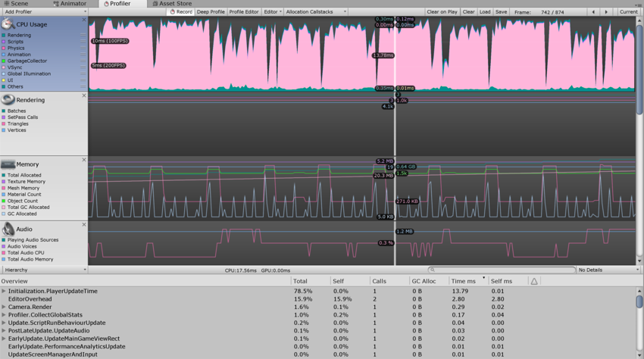Image resolution: width=644 pixels, height=359 pixels.
Task: Step to the previous frame arrow
Action: click(x=593, y=12)
